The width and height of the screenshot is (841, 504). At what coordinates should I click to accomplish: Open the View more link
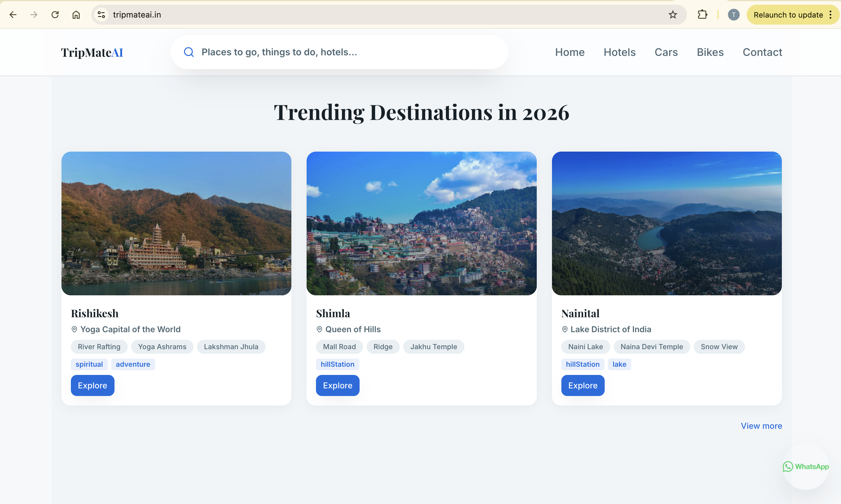pyautogui.click(x=761, y=426)
